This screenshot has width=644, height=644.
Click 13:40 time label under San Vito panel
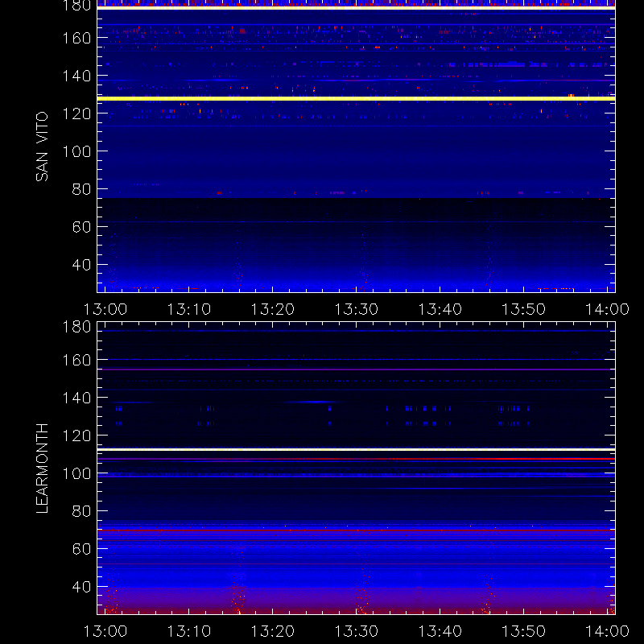point(440,309)
